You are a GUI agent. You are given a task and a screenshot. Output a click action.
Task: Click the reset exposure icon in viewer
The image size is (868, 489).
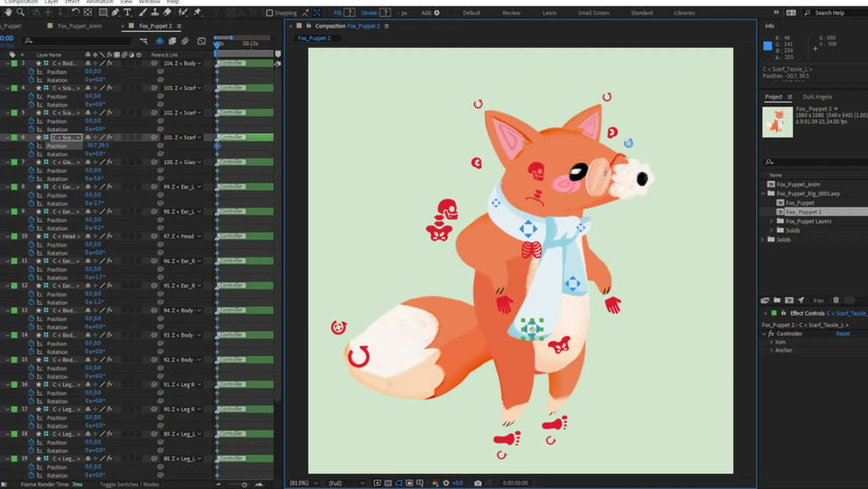click(x=446, y=483)
